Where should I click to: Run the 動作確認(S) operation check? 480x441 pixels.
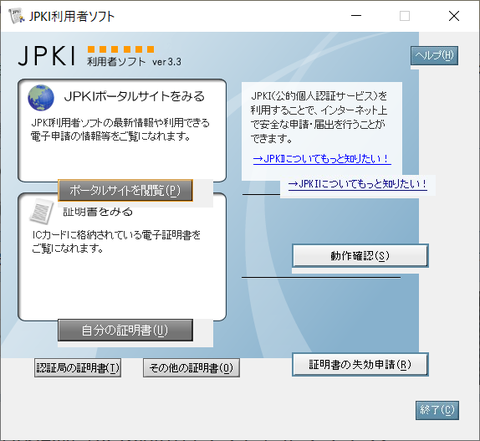360,256
